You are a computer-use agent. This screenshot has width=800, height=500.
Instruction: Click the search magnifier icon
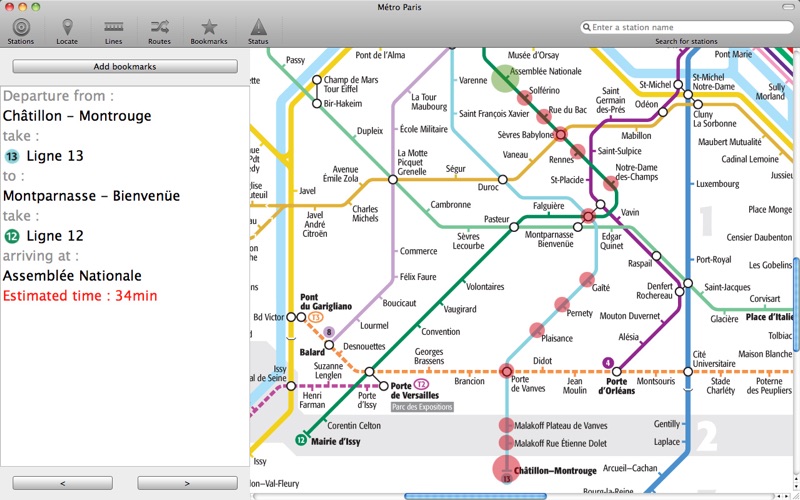[586, 27]
